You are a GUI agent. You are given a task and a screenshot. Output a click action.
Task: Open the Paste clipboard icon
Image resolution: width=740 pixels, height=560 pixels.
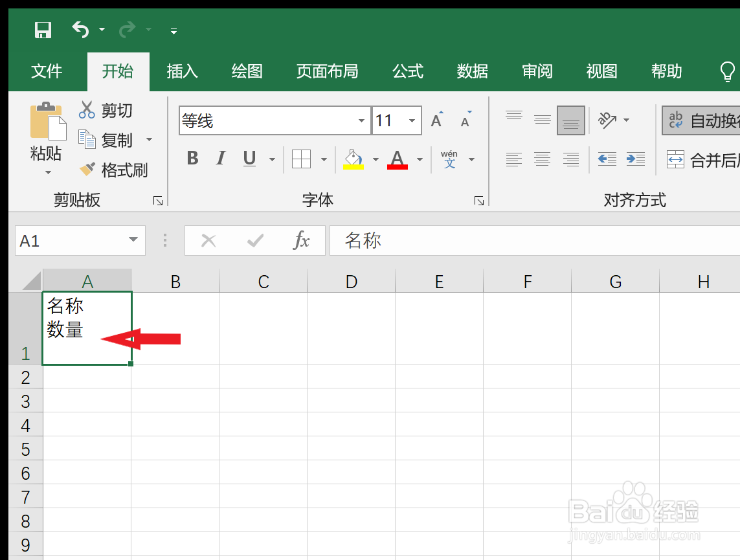pos(47,121)
